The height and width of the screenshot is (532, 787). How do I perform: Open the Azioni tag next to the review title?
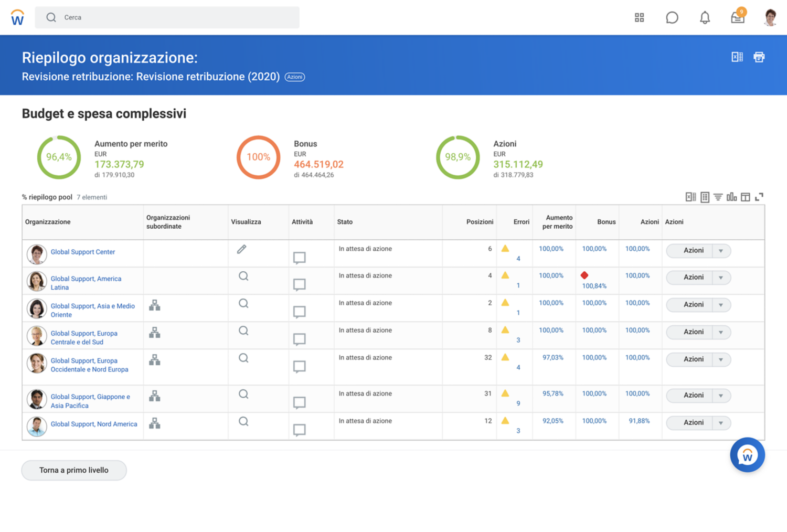pos(294,77)
